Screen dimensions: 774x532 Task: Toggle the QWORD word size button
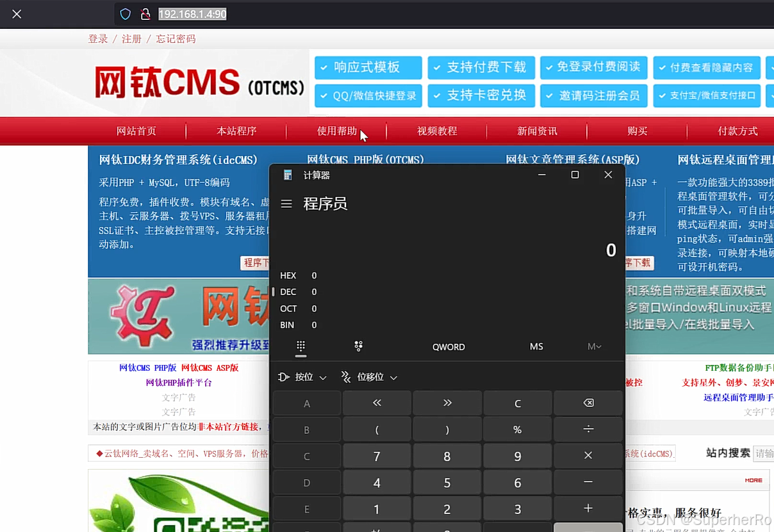[449, 346]
